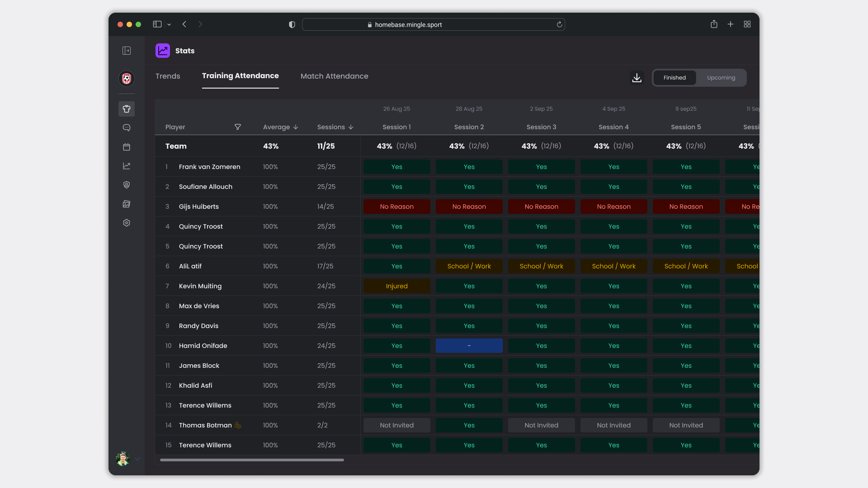
Task: Open the settings gear sidebar icon
Action: (x=127, y=223)
